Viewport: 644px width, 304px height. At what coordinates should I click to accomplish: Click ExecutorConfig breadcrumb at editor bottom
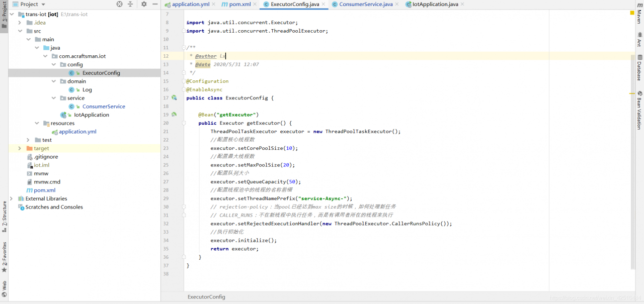click(206, 297)
